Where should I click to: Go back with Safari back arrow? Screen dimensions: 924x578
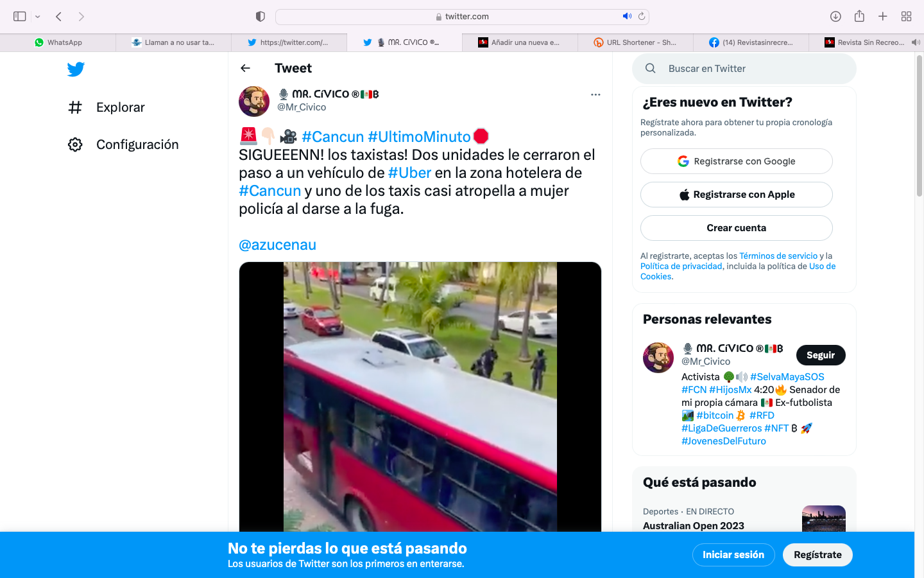(x=58, y=16)
